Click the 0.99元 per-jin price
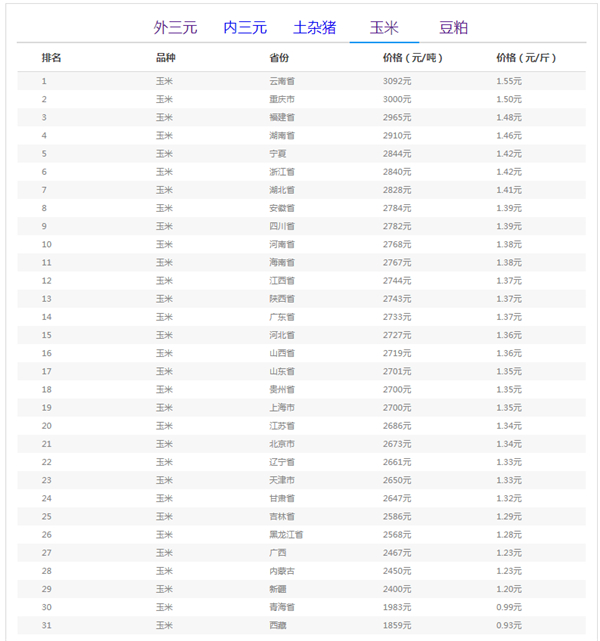 (x=509, y=607)
